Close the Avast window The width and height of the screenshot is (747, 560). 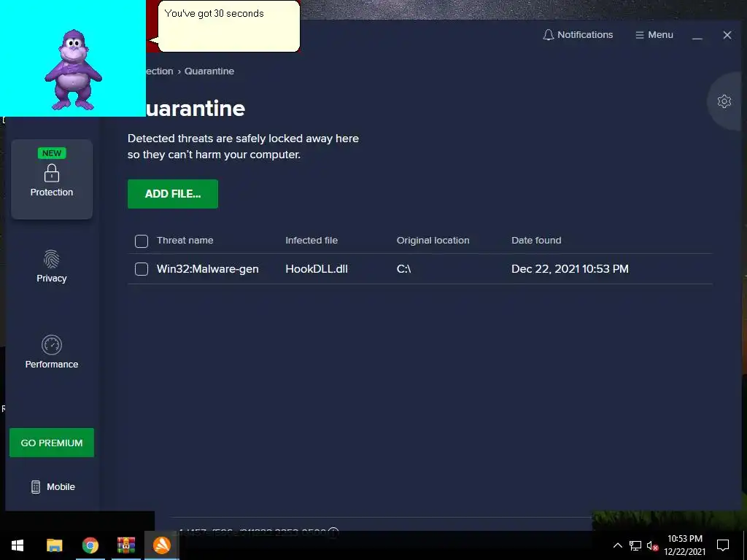pos(727,35)
